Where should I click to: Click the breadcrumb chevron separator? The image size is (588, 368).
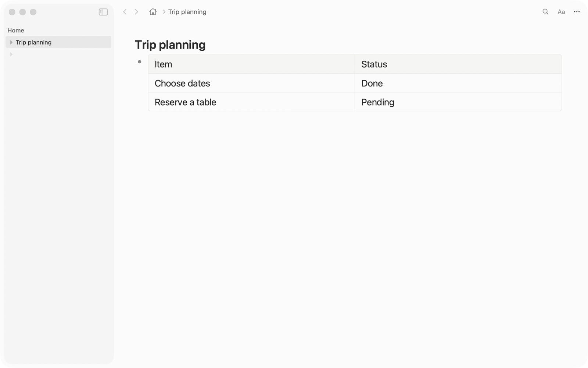pos(164,12)
